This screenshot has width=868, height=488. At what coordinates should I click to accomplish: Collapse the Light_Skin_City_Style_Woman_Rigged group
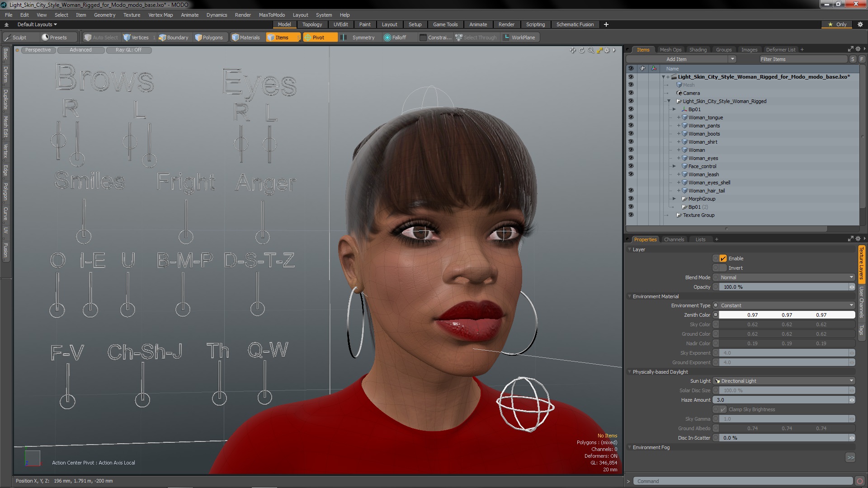[669, 101]
